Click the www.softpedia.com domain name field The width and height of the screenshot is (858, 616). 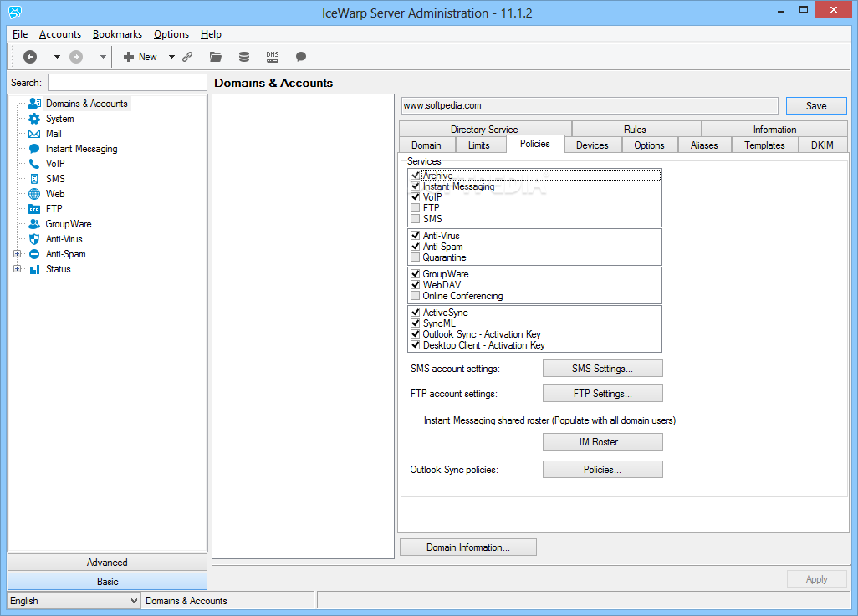pos(590,105)
